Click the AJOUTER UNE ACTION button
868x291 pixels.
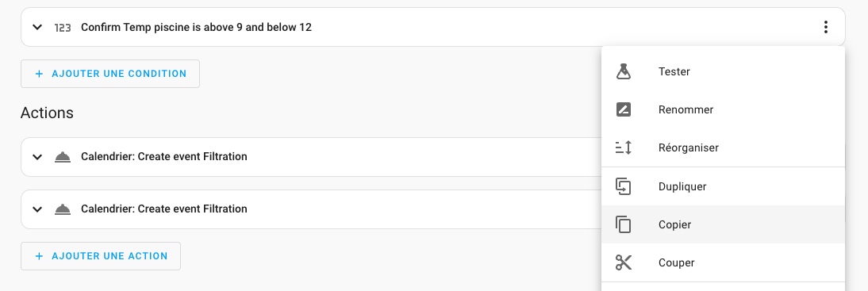point(101,256)
